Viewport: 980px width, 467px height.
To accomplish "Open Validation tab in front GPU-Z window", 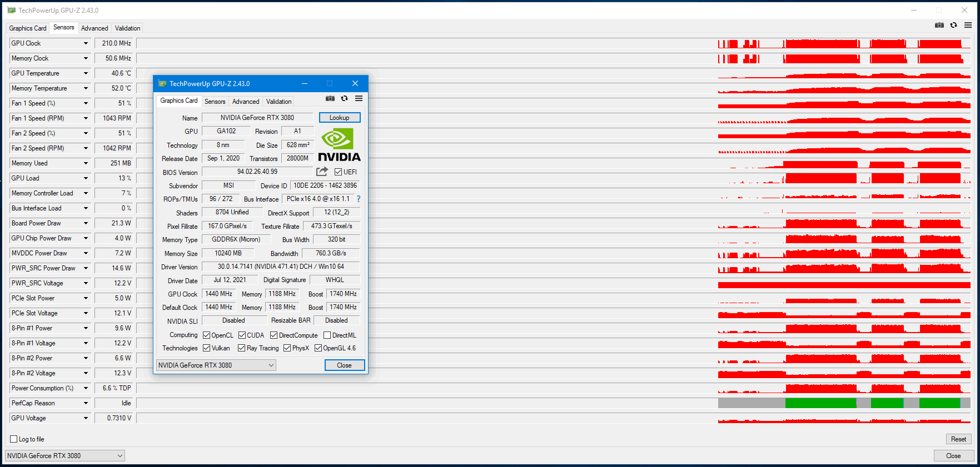I will [x=279, y=102].
